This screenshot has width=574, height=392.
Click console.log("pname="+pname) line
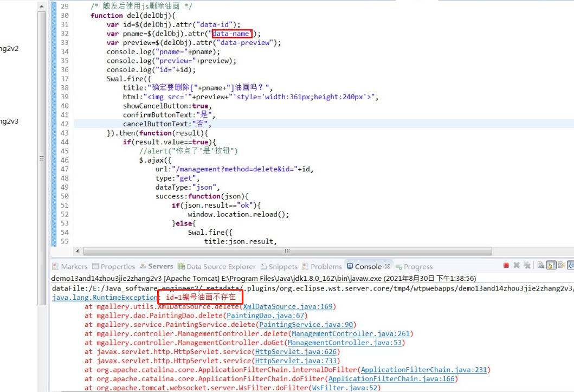pyautogui.click(x=163, y=52)
